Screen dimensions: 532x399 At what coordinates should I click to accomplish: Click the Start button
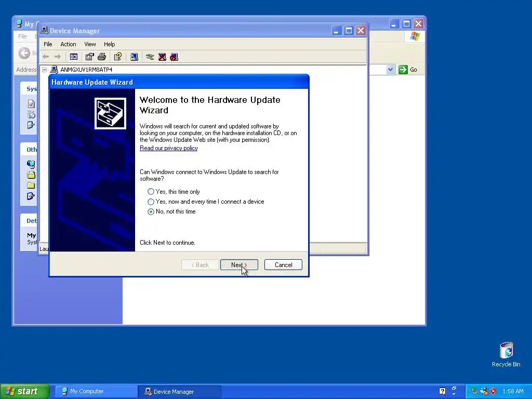[x=25, y=391]
